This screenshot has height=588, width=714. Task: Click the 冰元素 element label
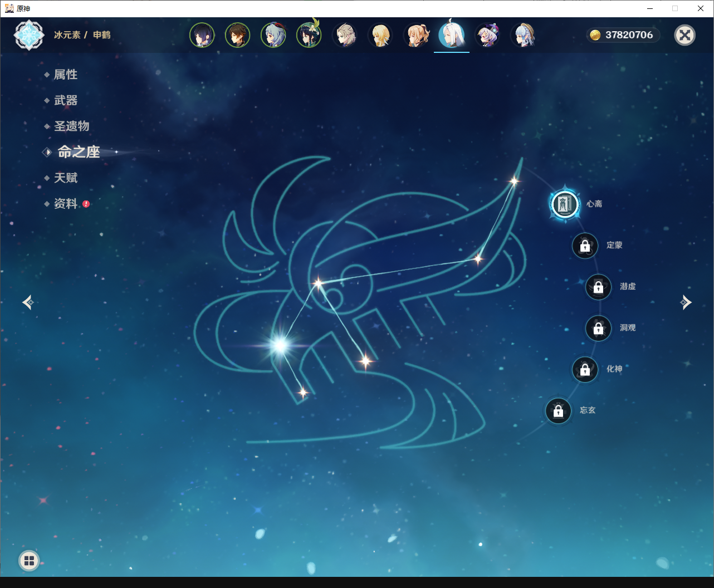(x=67, y=35)
